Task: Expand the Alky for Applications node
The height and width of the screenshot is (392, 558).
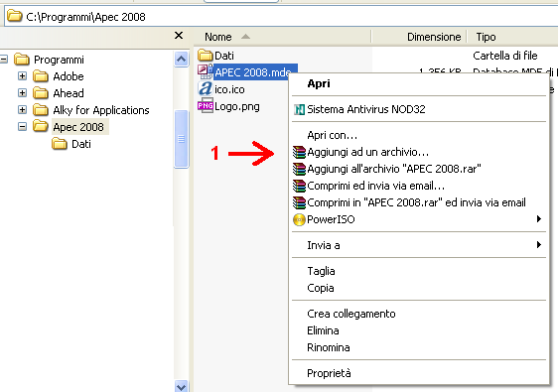Action: pos(22,110)
